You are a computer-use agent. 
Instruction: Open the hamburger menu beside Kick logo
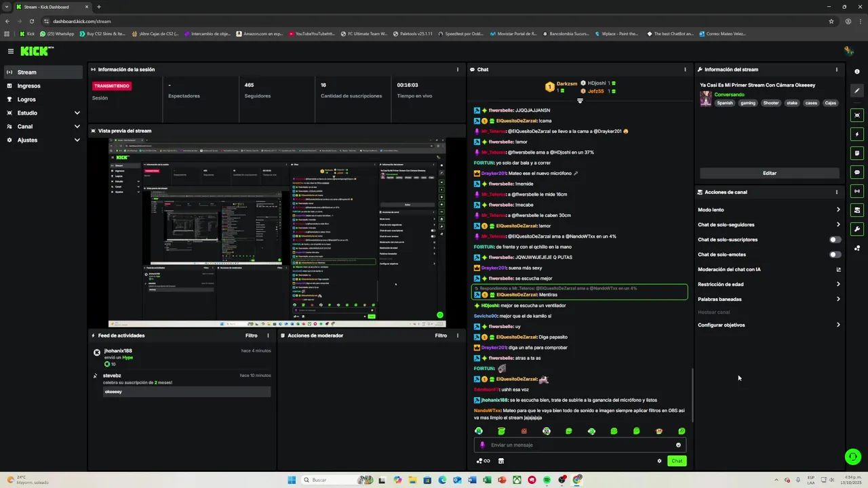tap(11, 51)
